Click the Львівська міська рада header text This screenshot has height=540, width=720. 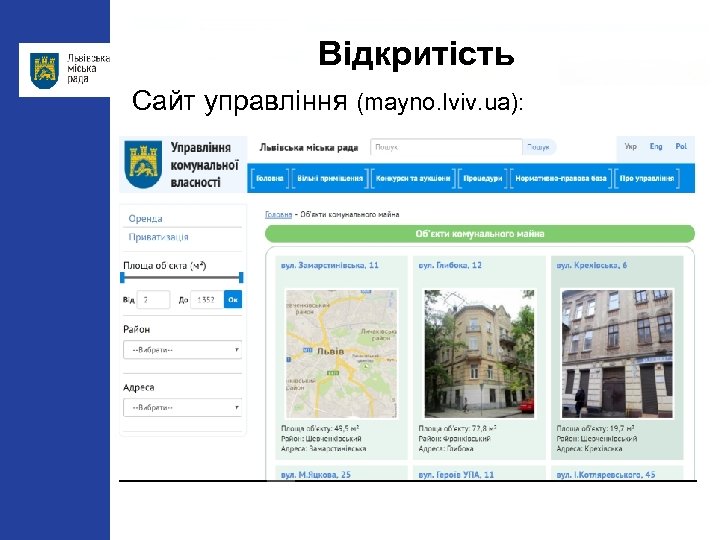point(309,147)
